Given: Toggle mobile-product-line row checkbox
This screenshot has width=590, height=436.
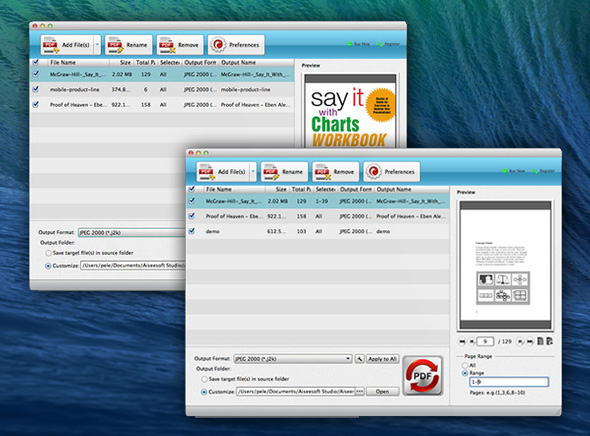Looking at the screenshot, I should coord(36,89).
